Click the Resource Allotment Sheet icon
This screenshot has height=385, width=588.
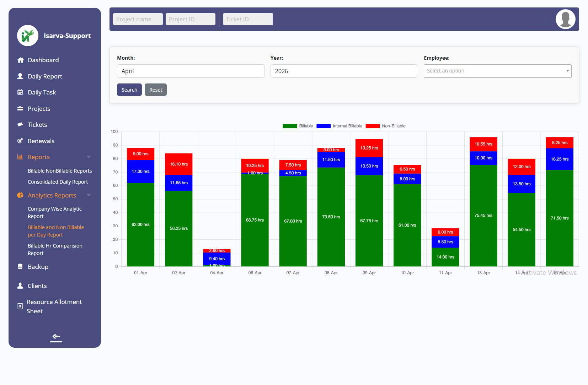pos(20,306)
